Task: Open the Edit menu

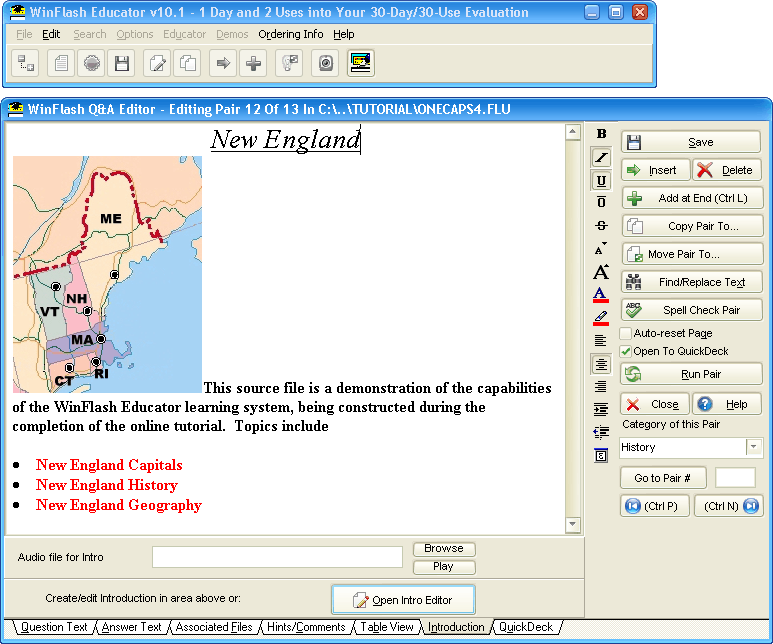Action: tap(51, 34)
